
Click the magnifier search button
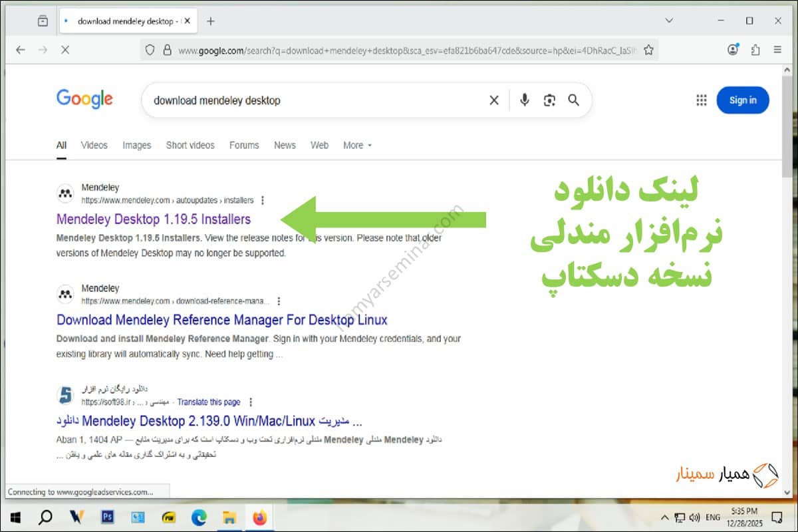573,100
